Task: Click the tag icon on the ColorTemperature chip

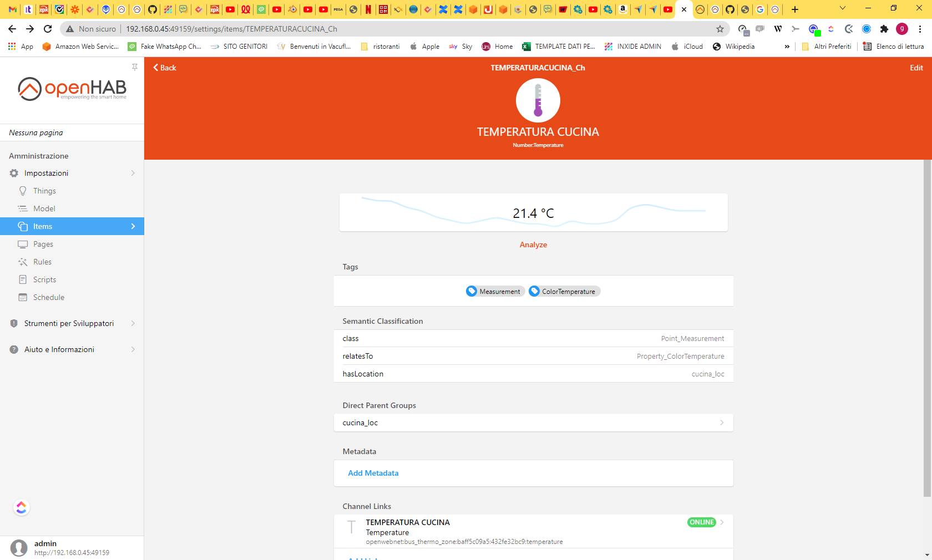Action: pos(534,291)
